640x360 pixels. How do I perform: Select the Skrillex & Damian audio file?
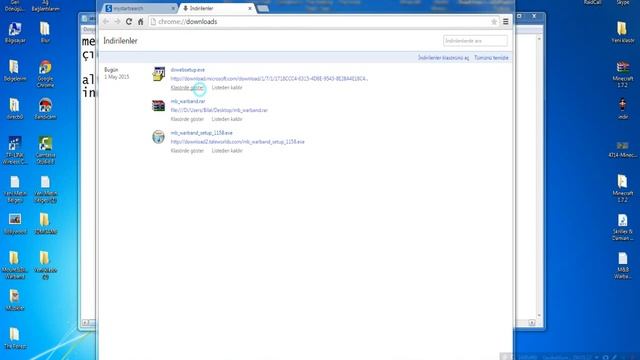tap(622, 227)
